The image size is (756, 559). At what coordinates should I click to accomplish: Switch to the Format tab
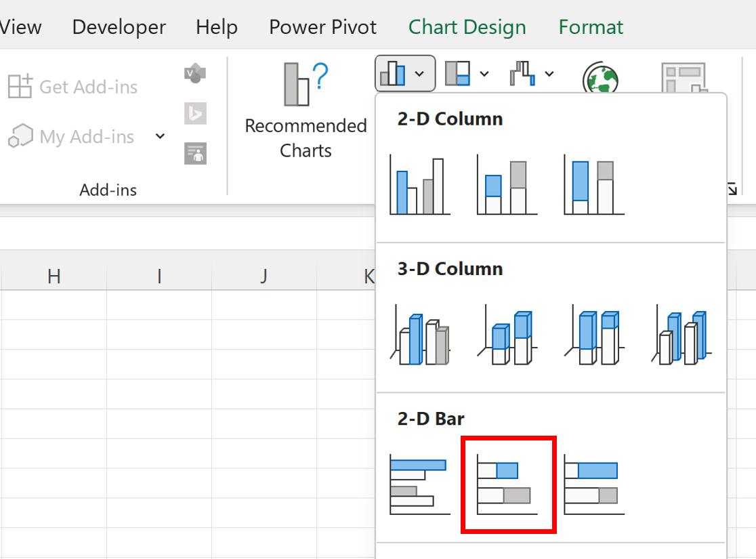(591, 27)
